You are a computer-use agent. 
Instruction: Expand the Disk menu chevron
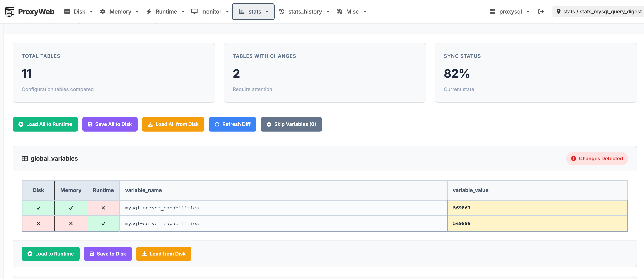coord(92,12)
